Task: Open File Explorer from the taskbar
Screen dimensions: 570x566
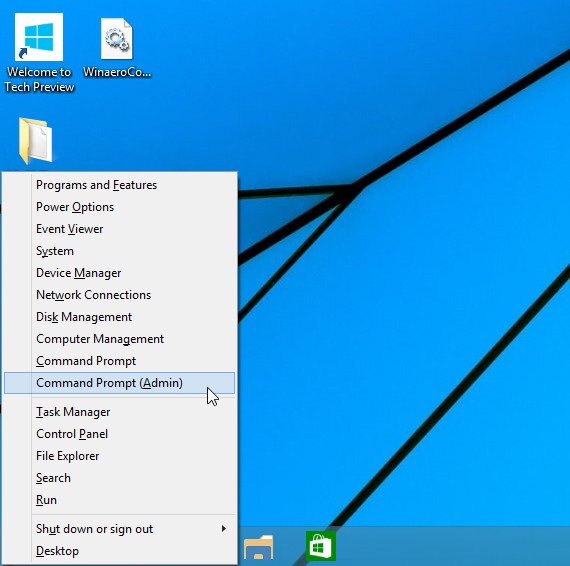Action: pos(258,546)
